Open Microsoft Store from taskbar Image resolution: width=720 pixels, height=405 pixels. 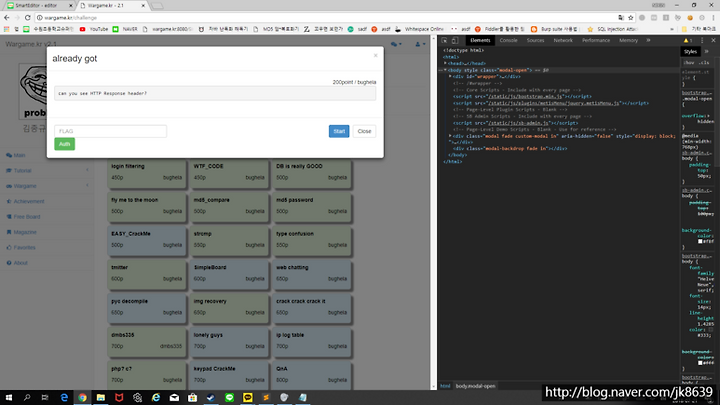click(x=192, y=398)
